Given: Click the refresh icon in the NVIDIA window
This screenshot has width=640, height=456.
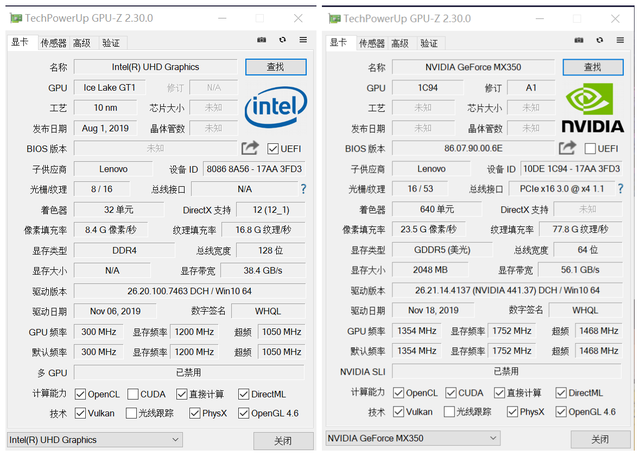Looking at the screenshot, I should pos(600,40).
